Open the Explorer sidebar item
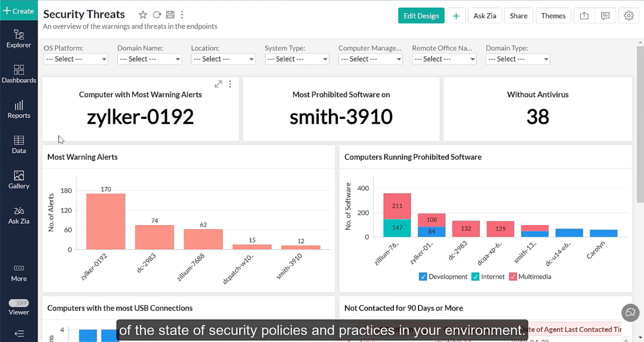The height and width of the screenshot is (342, 644). (19, 39)
